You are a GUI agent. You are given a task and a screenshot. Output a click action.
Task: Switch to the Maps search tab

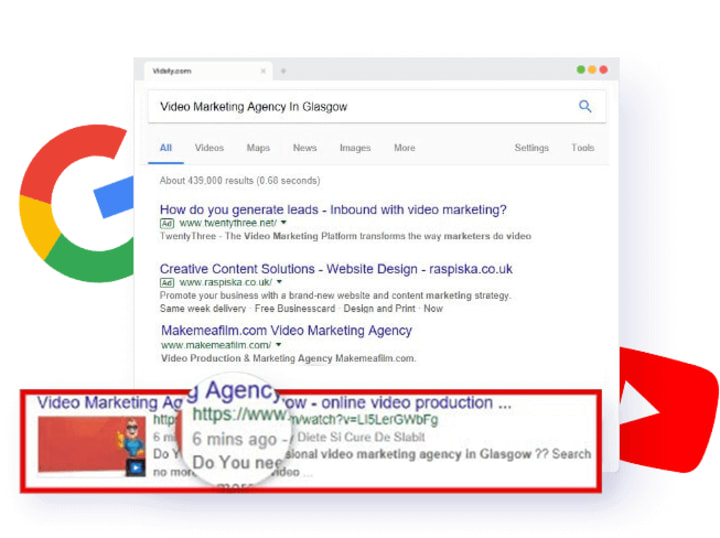pos(258,148)
